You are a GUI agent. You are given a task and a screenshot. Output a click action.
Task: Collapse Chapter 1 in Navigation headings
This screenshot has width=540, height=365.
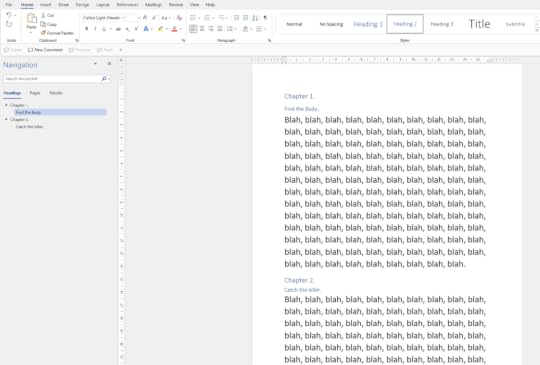[x=6, y=105]
